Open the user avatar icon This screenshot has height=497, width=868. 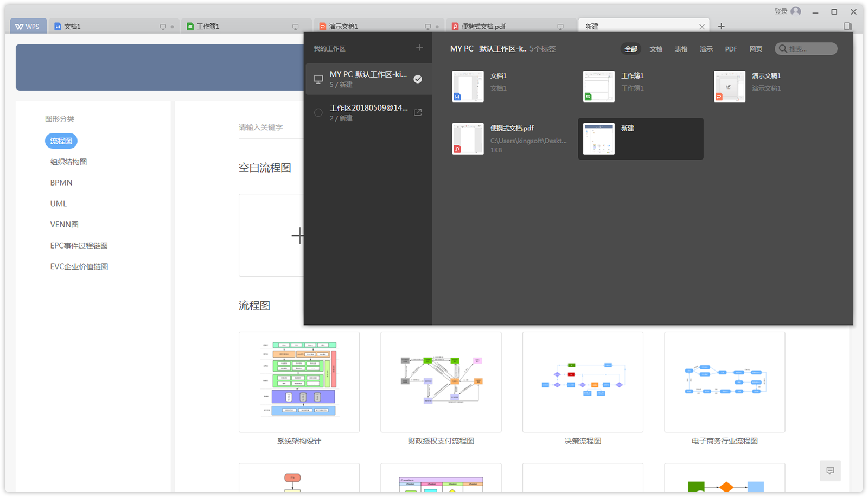[796, 11]
